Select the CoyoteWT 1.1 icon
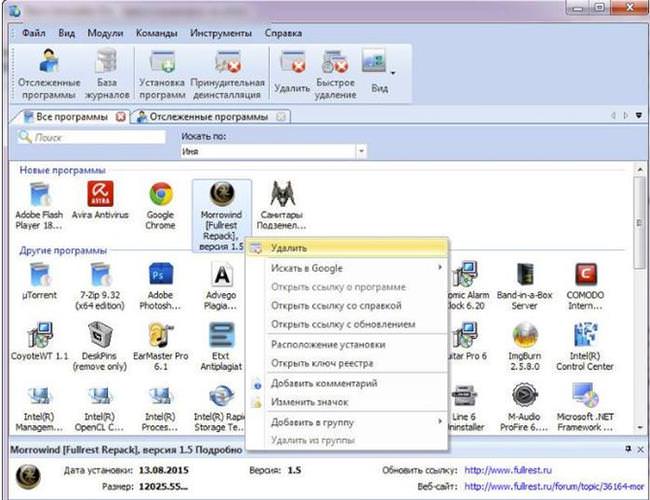Screen dimensions: 650x500 coord(39,341)
